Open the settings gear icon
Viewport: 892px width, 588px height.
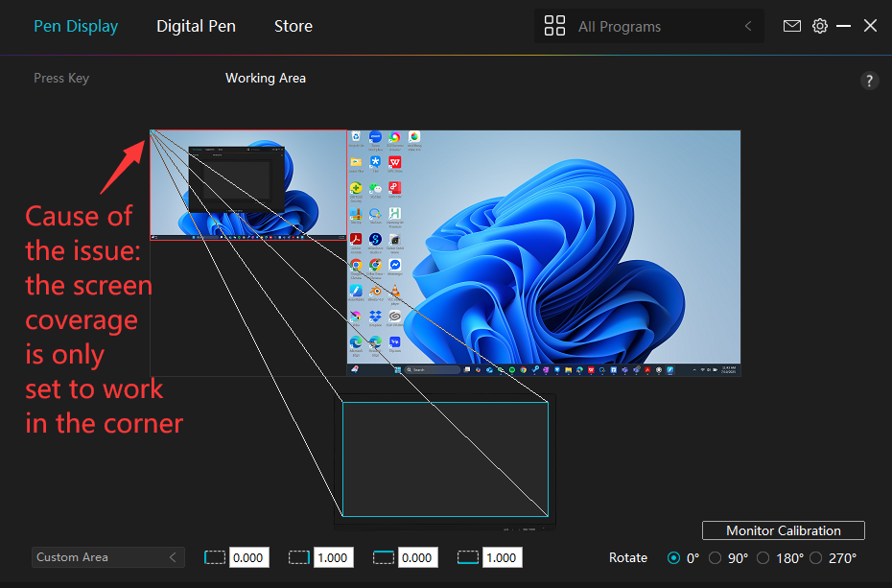click(820, 26)
